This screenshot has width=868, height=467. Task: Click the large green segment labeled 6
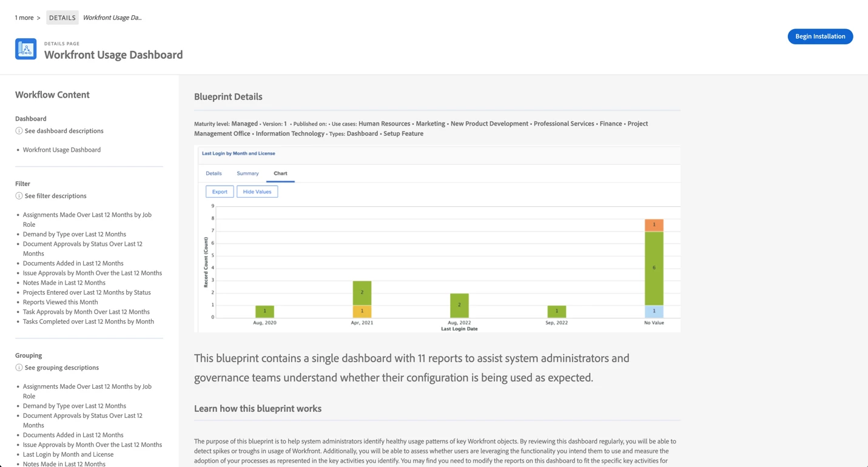point(654,268)
